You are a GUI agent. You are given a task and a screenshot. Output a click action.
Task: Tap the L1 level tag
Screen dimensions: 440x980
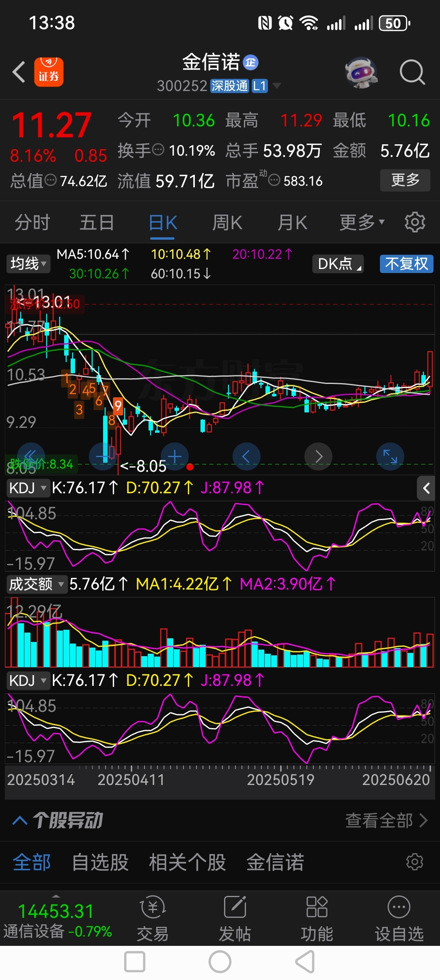click(x=259, y=86)
